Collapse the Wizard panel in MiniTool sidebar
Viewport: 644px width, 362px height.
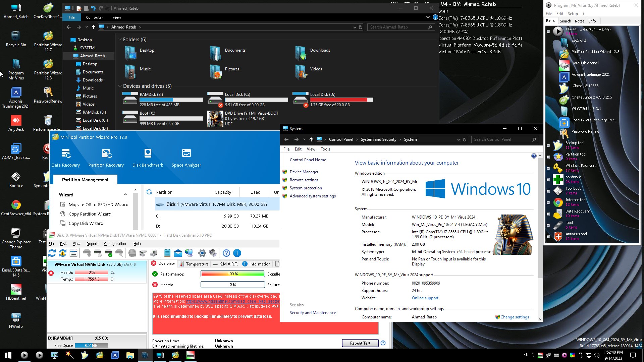pyautogui.click(x=125, y=195)
